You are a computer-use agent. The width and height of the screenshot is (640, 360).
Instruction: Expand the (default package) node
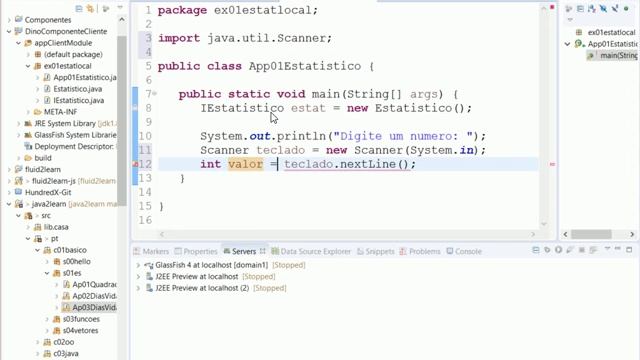(x=28, y=54)
